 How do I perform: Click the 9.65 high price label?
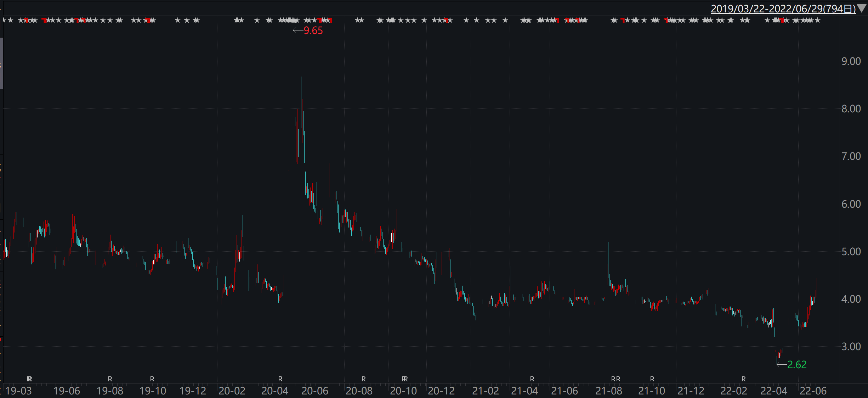pos(313,30)
